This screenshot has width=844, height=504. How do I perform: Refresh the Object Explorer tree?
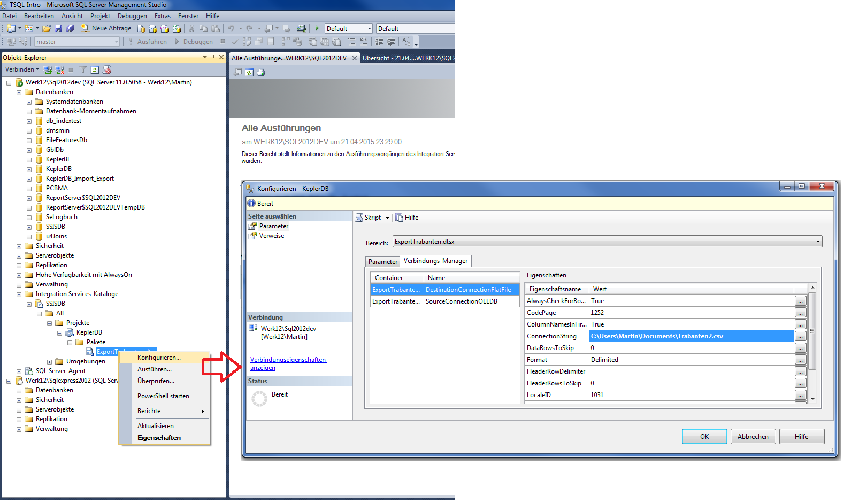(x=95, y=69)
